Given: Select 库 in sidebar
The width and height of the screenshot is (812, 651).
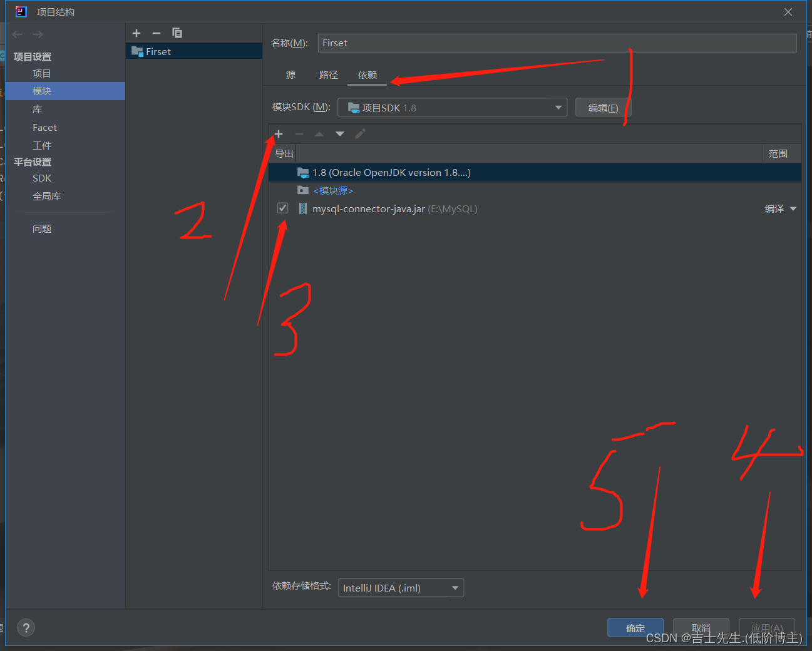Looking at the screenshot, I should coord(38,109).
